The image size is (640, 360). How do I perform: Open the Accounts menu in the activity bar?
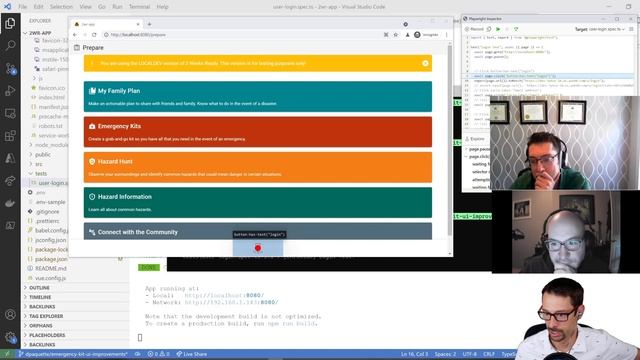(10, 315)
